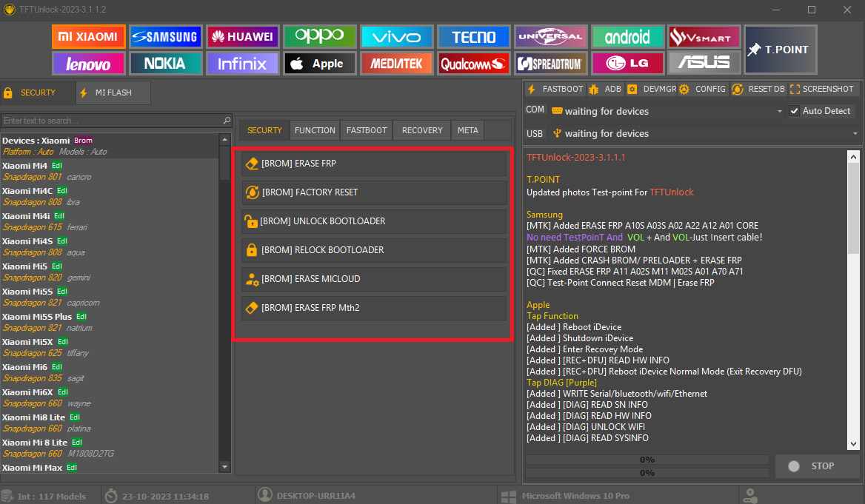
Task: Select the Xiaomi brand button
Action: tap(89, 37)
